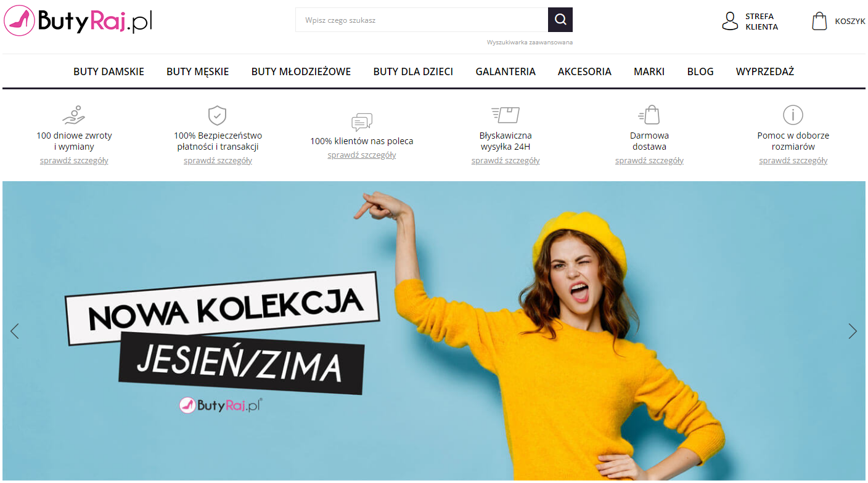Click the free delivery bag icon
This screenshot has width=868, height=483.
(649, 115)
